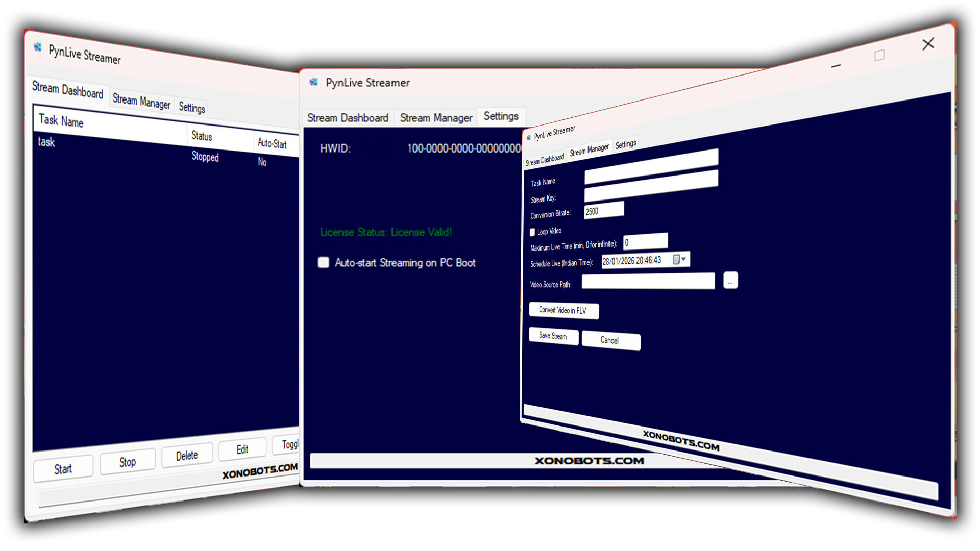Click app icon in middle window title bar

pos(314,82)
